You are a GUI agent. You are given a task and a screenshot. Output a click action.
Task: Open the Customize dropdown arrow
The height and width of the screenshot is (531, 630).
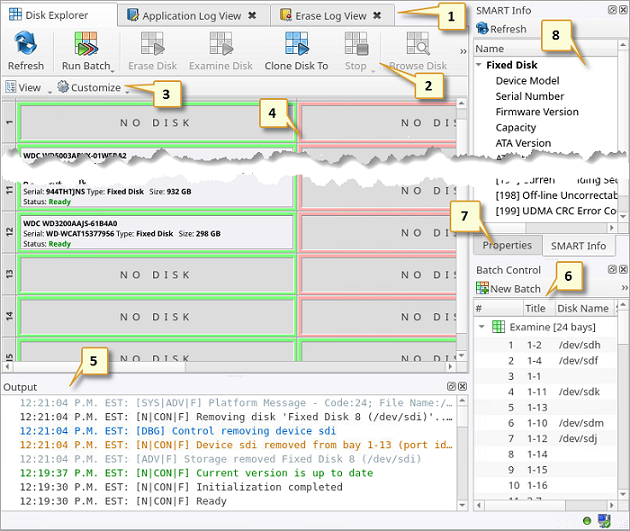(x=127, y=92)
